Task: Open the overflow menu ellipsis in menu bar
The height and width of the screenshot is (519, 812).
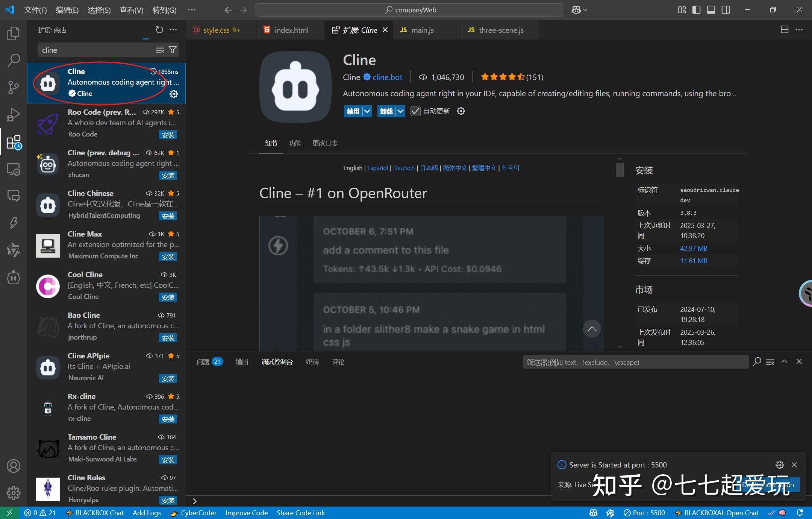Action: point(192,10)
